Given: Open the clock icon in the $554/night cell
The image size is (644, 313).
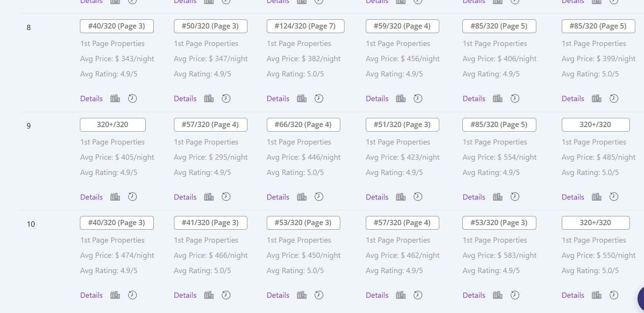Looking at the screenshot, I should click(515, 197).
